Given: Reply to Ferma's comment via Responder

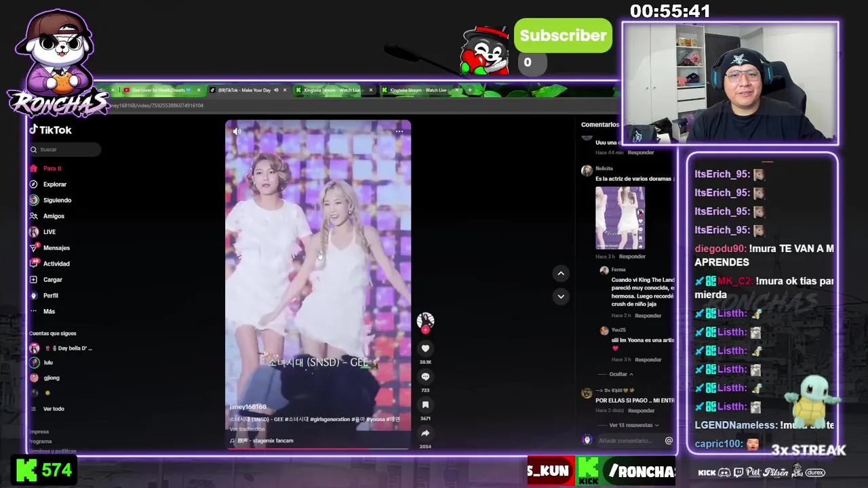Looking at the screenshot, I should tap(648, 315).
